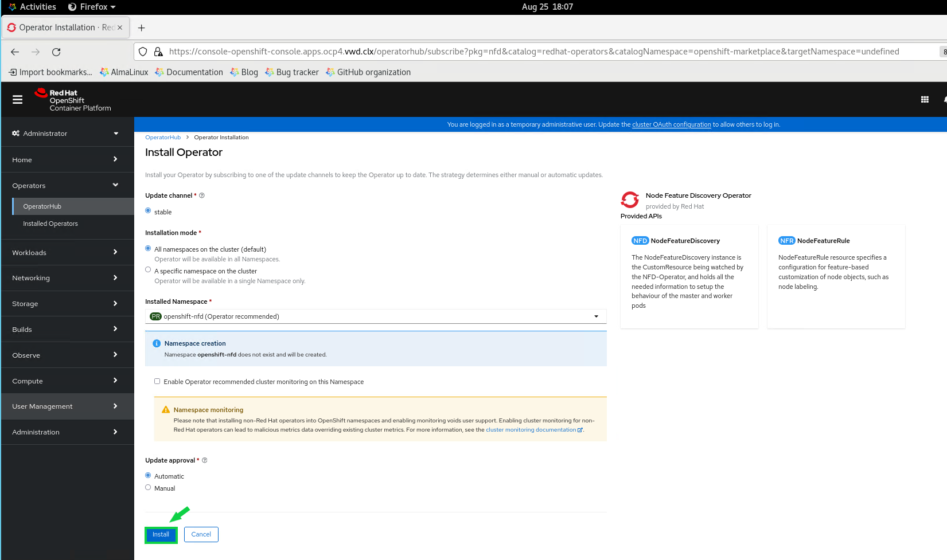
Task: Click the Cancel button
Action: [x=201, y=534]
